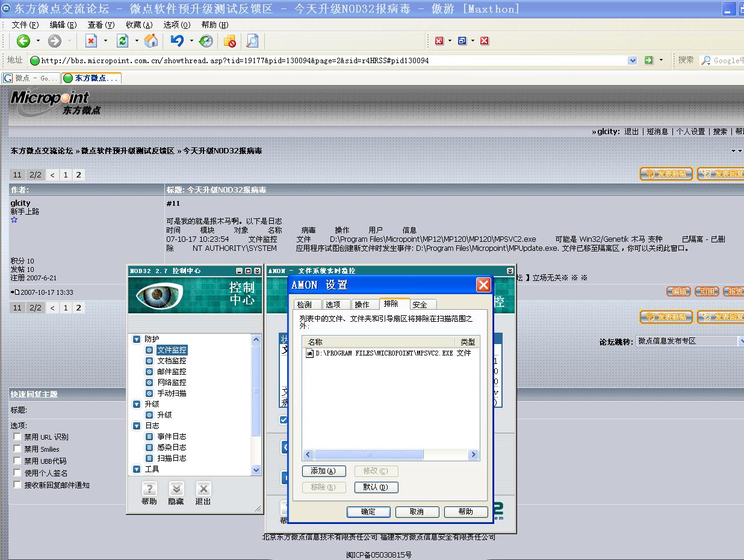The height and width of the screenshot is (560, 744).
Task: Click the magnifier page-search toolbar icon
Action: [253, 41]
